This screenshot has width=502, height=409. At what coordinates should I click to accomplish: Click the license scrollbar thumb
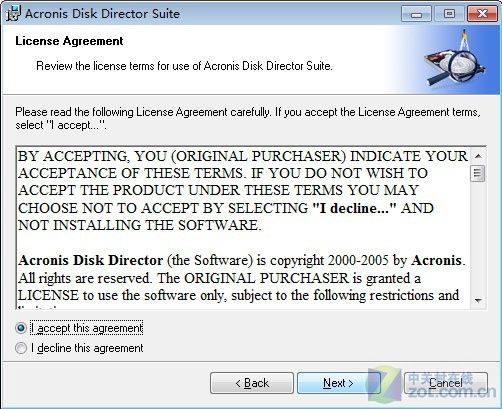tap(478, 173)
